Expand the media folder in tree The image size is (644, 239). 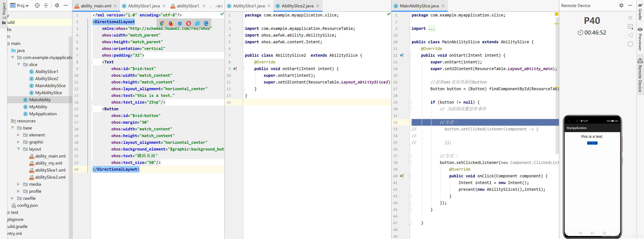coord(18,184)
